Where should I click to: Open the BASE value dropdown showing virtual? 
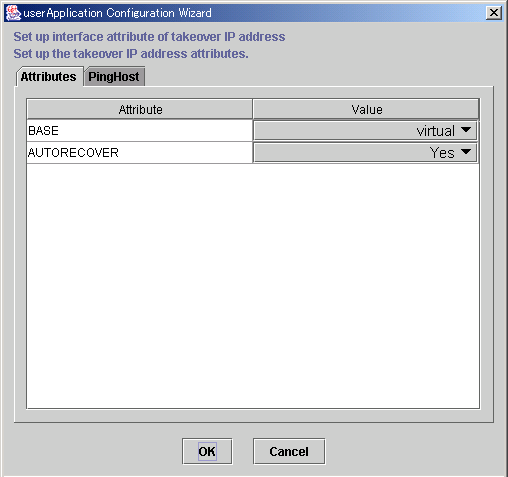click(365, 131)
